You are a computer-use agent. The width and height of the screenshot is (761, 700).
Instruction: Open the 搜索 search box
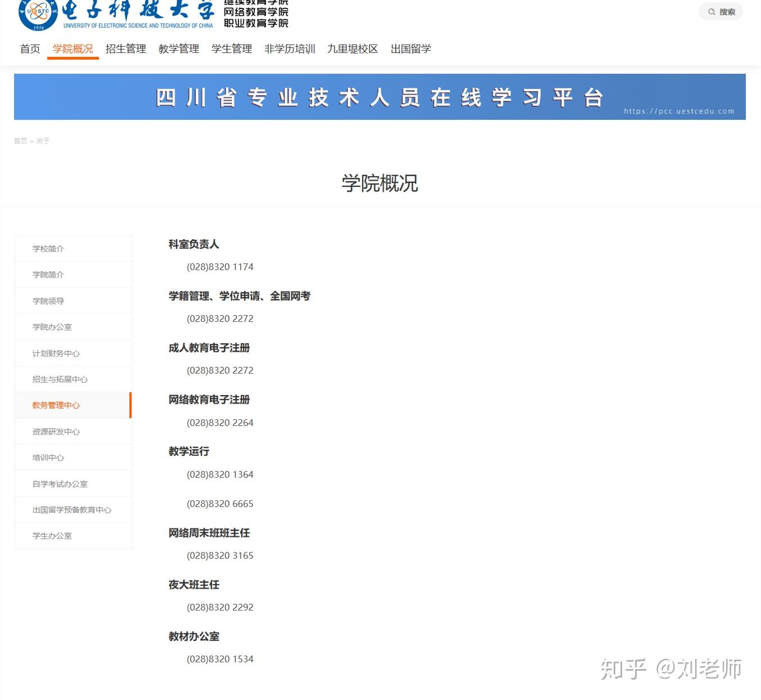pyautogui.click(x=721, y=12)
